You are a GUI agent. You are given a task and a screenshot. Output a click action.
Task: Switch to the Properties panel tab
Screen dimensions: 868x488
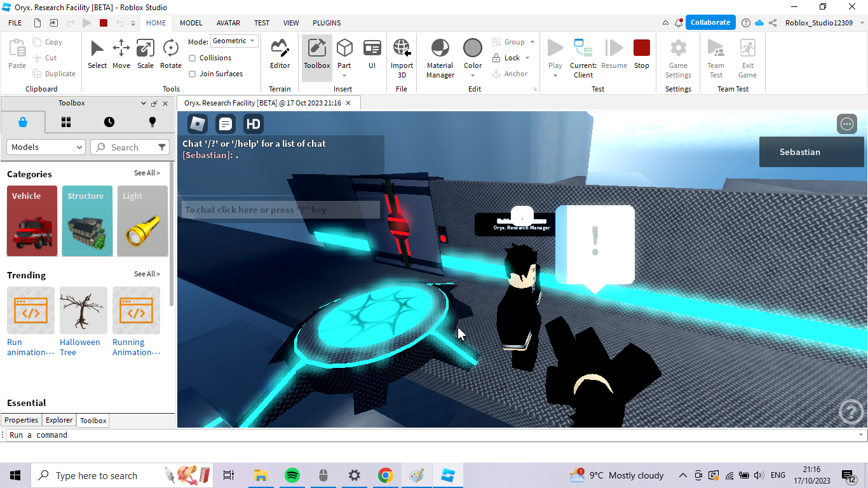coord(22,420)
